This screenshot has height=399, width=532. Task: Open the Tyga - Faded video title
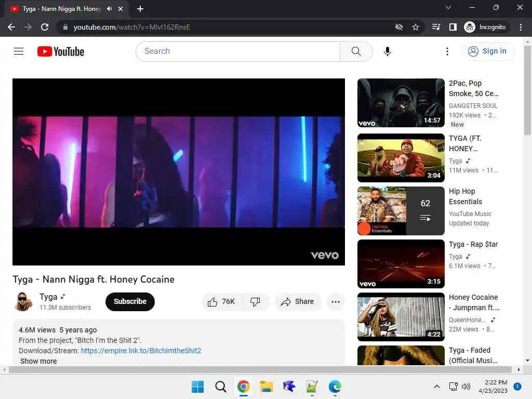[x=473, y=355]
